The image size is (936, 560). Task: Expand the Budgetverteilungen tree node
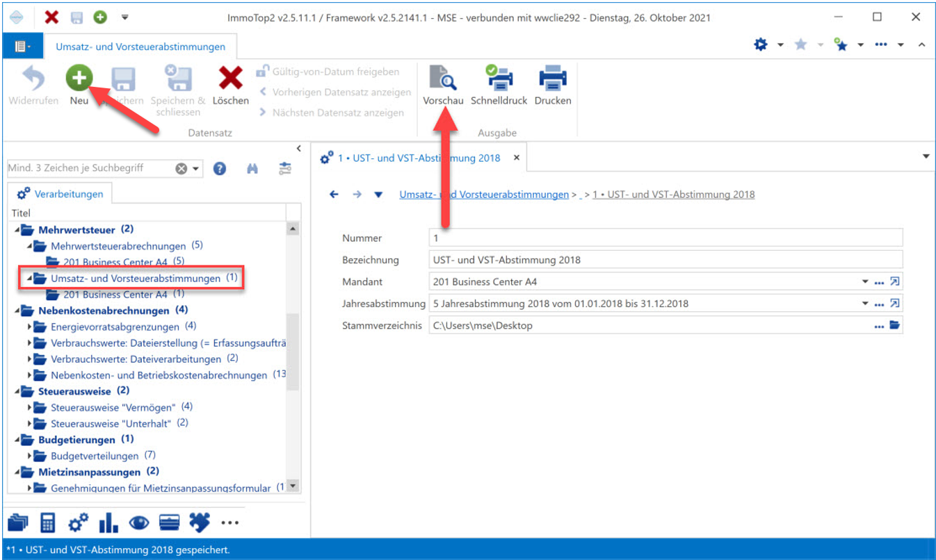(30, 456)
